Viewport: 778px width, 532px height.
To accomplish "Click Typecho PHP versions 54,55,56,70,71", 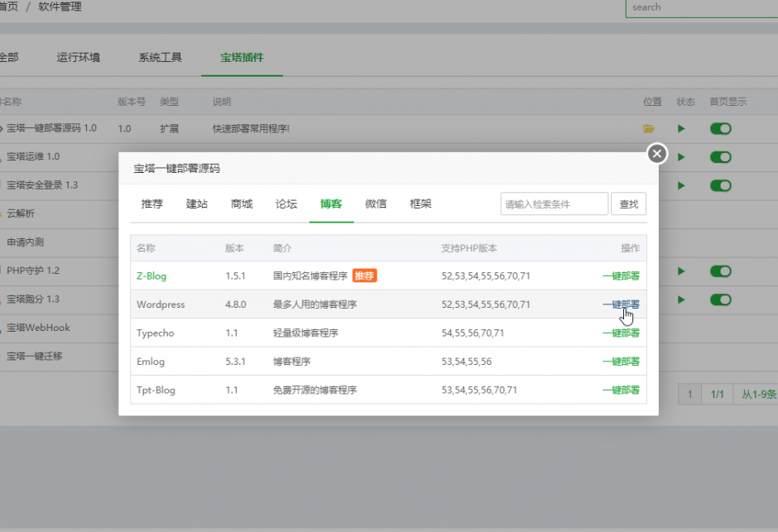I will 473,333.
